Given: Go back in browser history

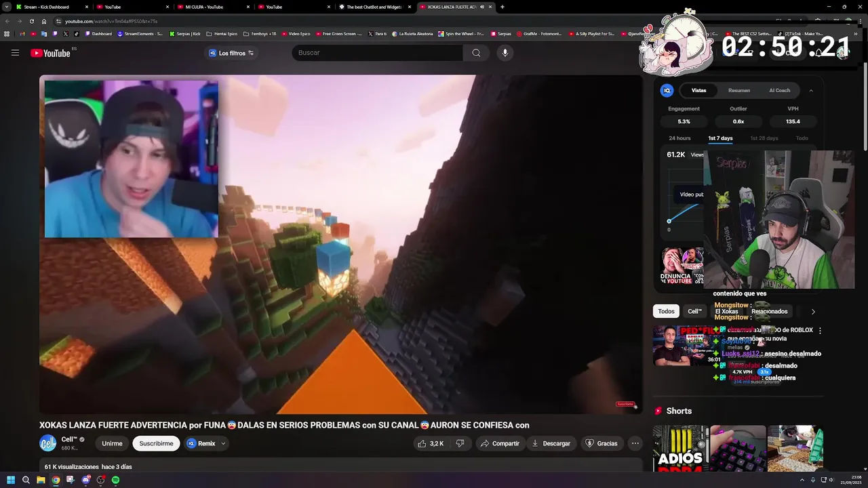Looking at the screenshot, I should point(7,21).
